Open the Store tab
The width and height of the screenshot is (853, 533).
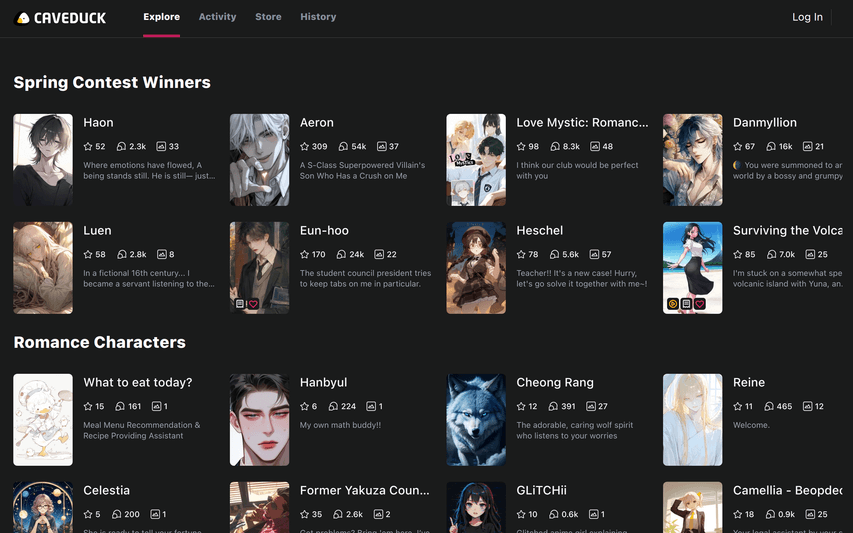268,17
